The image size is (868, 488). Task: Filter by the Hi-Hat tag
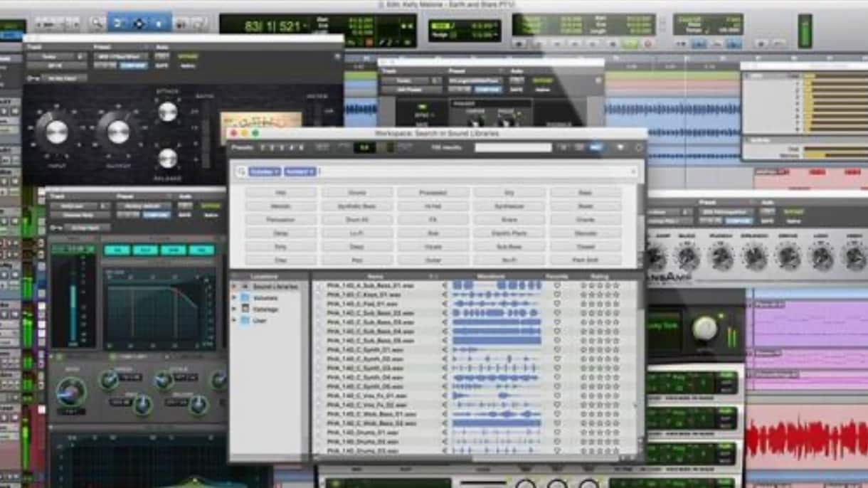coord(433,206)
